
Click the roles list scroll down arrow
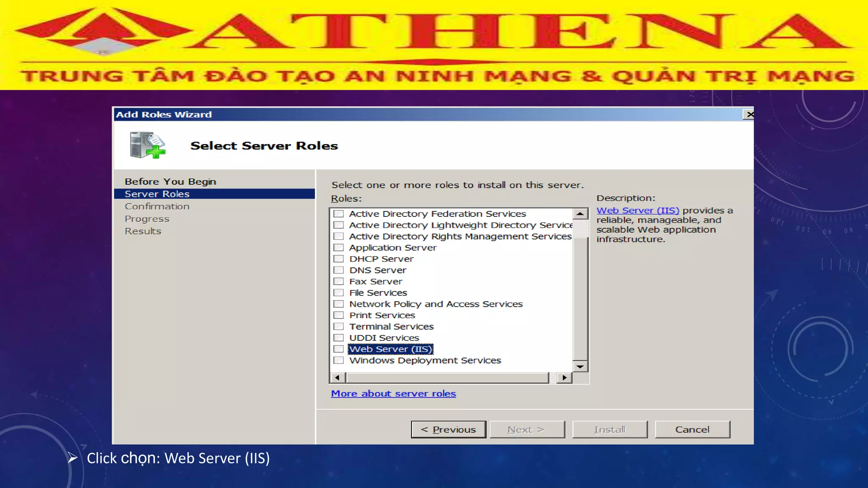580,366
